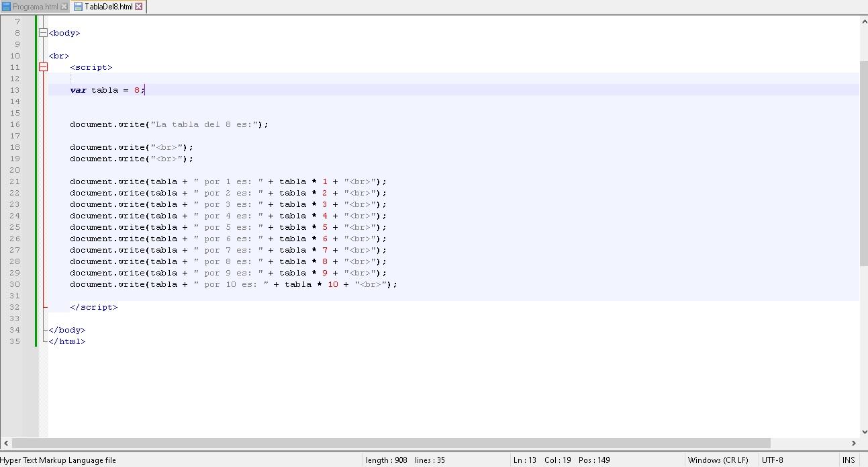Screen dimensions: 868x467
Task: Click the code line containing 'por 4 es:'
Action: click(228, 216)
